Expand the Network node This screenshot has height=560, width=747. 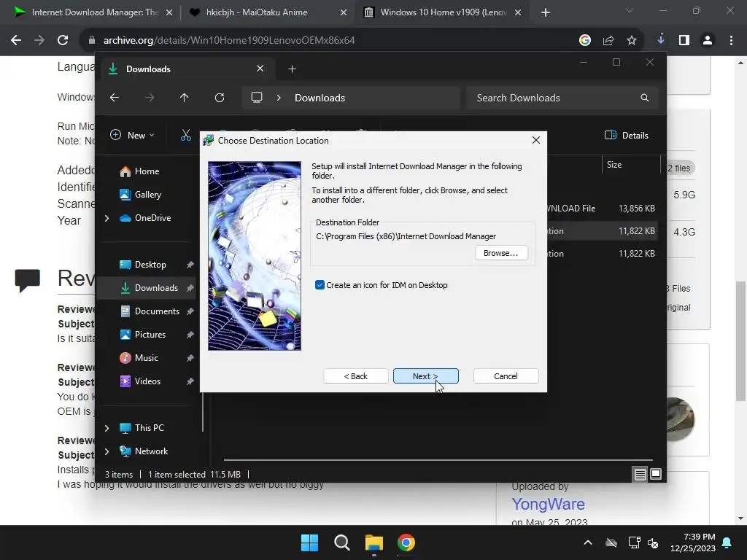(x=107, y=451)
